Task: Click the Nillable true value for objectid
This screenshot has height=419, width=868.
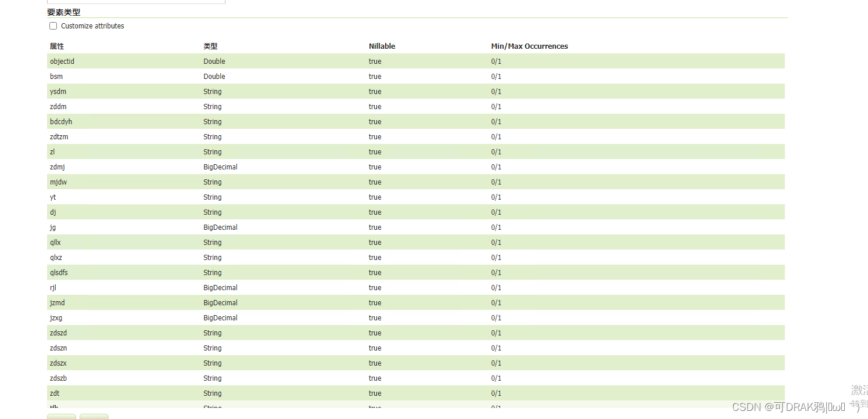Action: [375, 62]
